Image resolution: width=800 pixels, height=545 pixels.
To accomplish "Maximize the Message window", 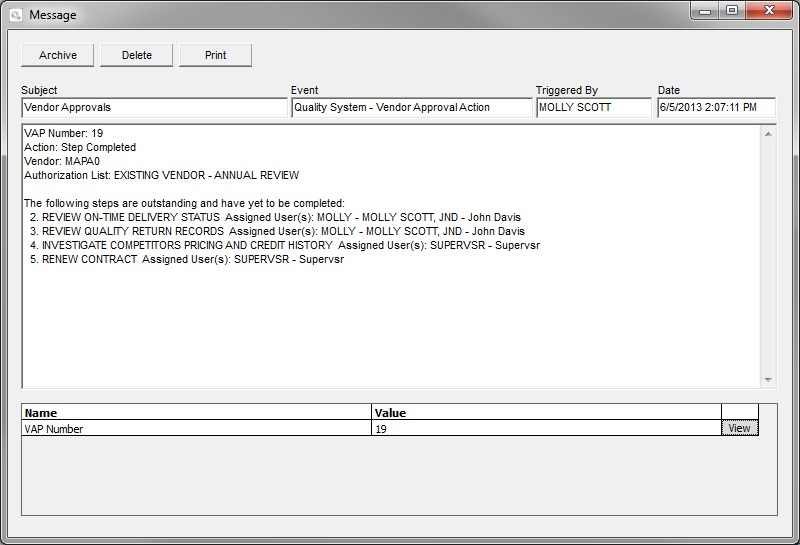I will [x=732, y=11].
